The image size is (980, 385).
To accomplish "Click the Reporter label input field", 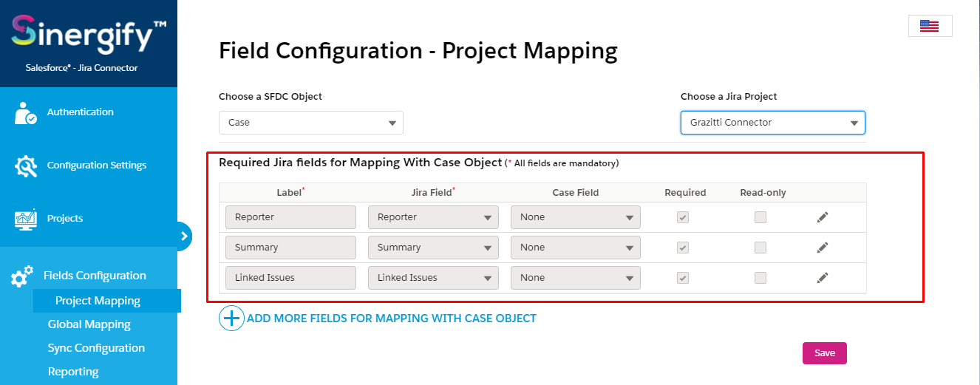I will point(290,217).
